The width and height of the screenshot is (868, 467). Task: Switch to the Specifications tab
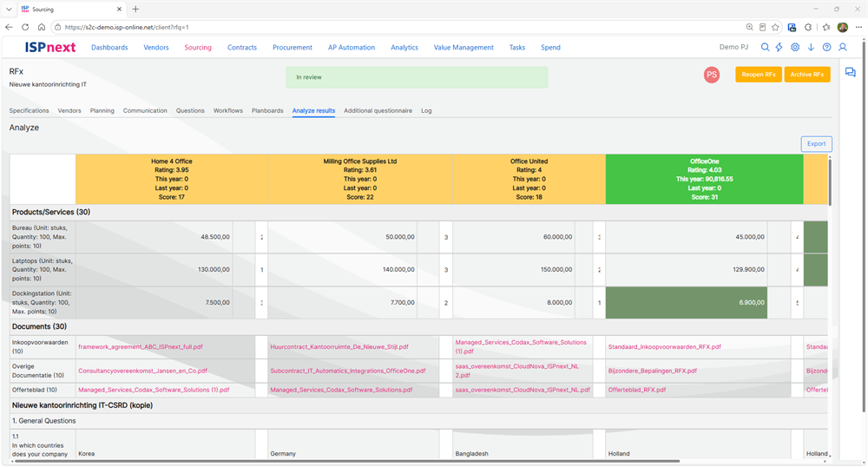(29, 110)
